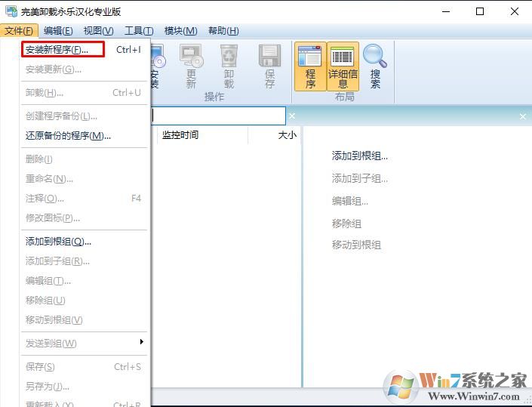Choose 还原备份的程序(M)... menu entry

click(68, 136)
